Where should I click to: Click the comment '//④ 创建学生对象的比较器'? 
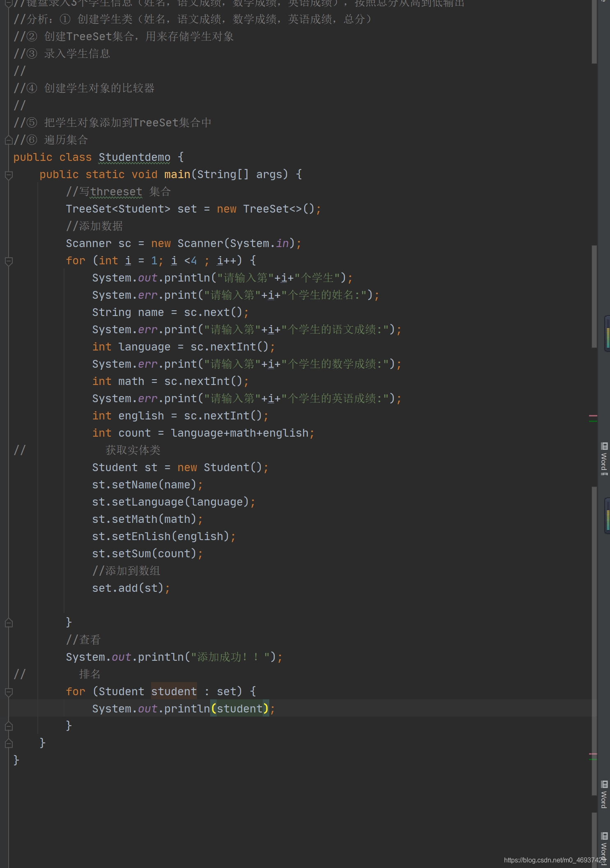84,89
